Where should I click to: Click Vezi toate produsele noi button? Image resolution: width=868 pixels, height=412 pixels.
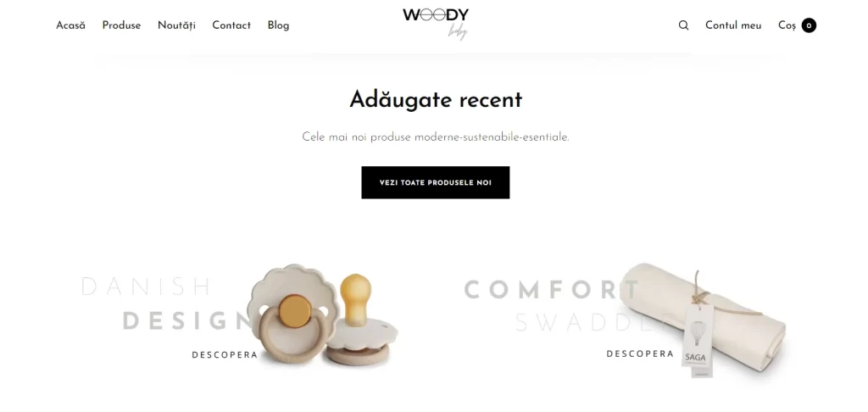click(436, 183)
